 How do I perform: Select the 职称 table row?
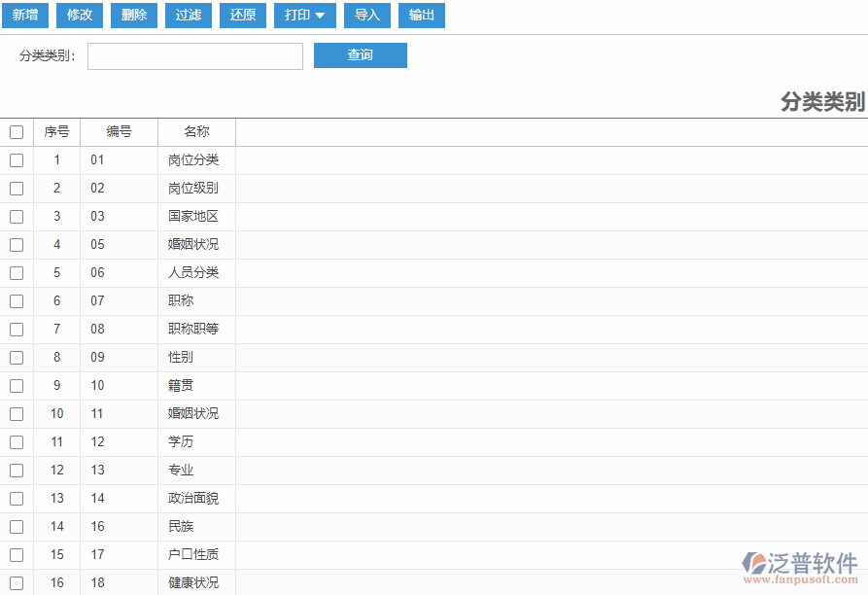(196, 300)
